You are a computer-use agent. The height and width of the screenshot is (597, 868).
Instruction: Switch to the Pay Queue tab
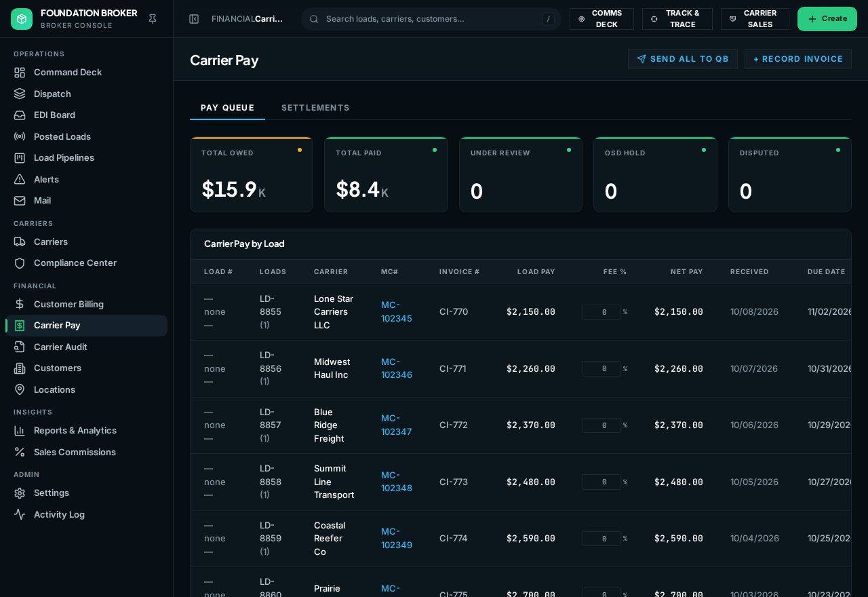coord(227,107)
